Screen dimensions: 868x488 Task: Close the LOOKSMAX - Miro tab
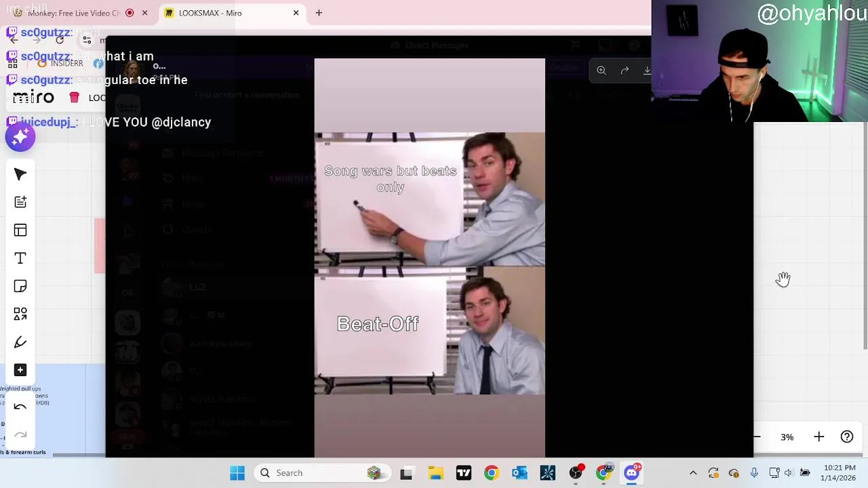[x=296, y=13]
